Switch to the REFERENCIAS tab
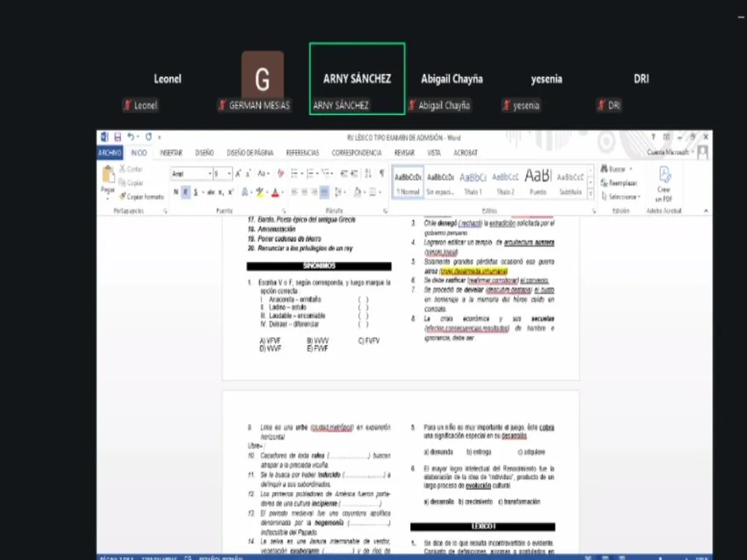Image resolution: width=747 pixels, height=560 pixels. 303,153
